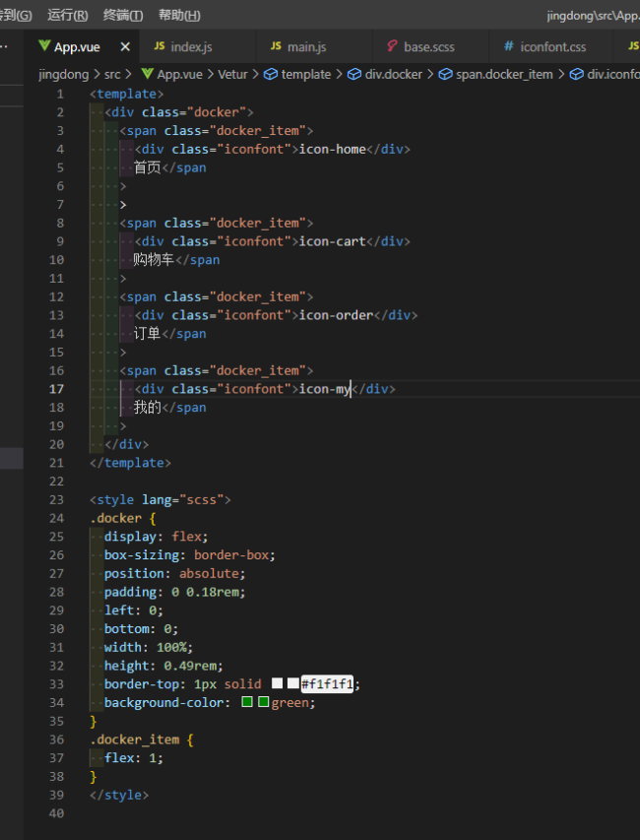640x840 pixels.
Task: Click the .docker selector on line 24
Action: [116, 518]
